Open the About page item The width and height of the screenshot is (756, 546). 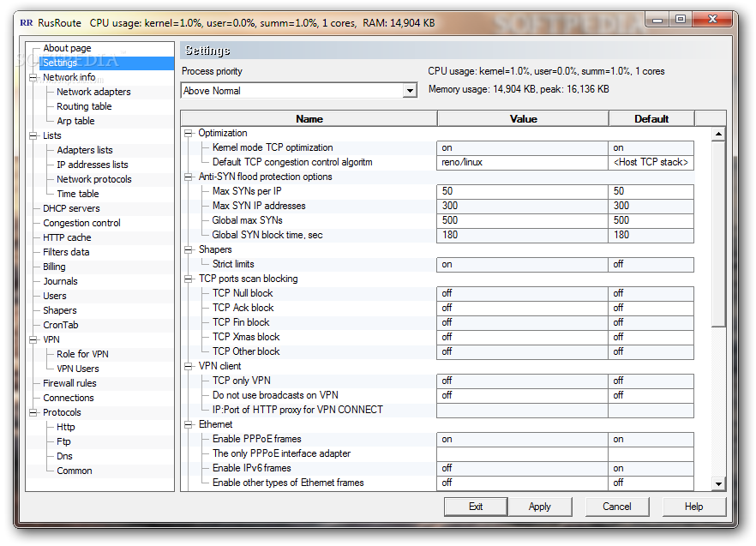point(67,48)
